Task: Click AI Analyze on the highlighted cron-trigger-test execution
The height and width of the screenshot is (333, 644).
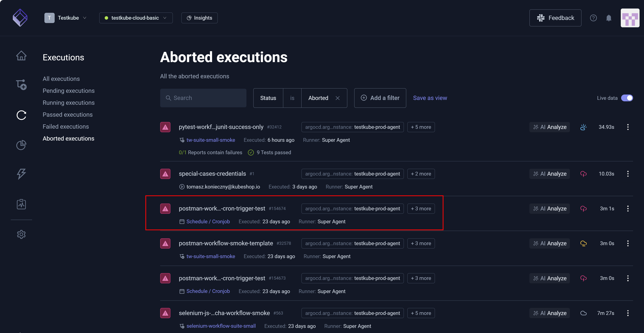Action: click(550, 208)
